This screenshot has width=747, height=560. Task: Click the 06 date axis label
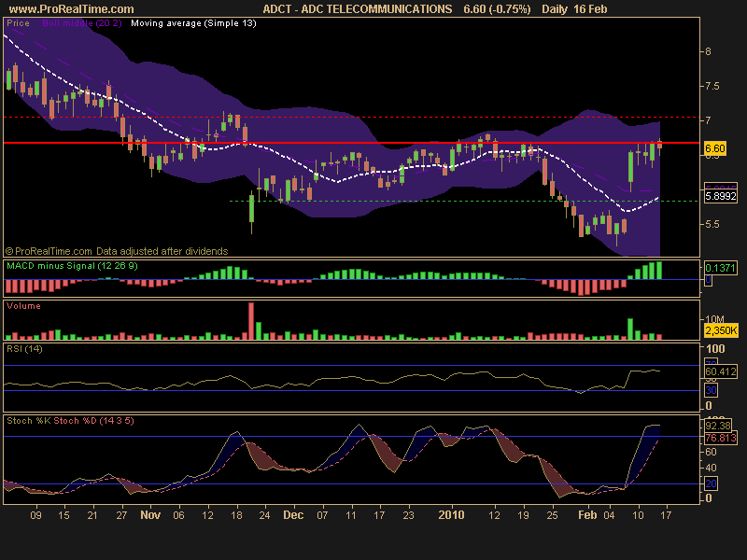pyautogui.click(x=178, y=515)
